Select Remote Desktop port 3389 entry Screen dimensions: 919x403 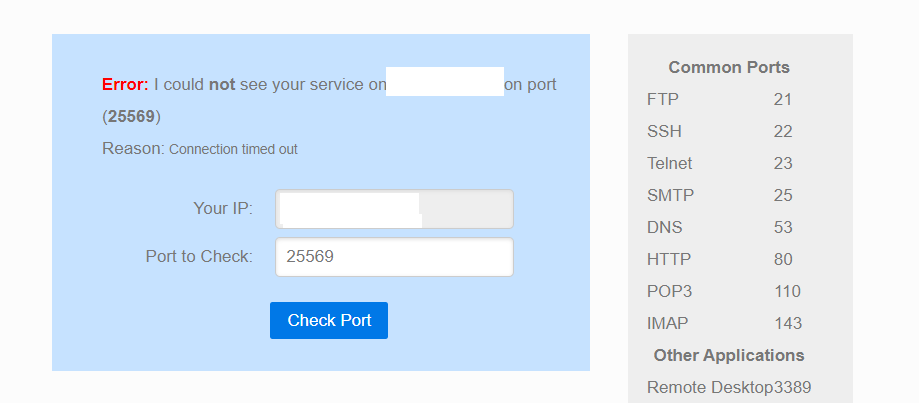pyautogui.click(x=729, y=387)
